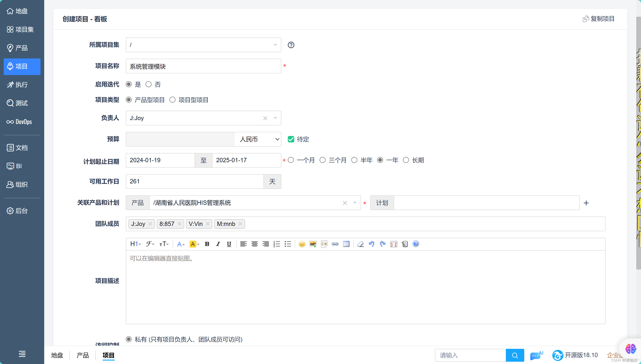This screenshot has width=641, height=364.
Task: Click the insert table icon
Action: [x=346, y=244]
